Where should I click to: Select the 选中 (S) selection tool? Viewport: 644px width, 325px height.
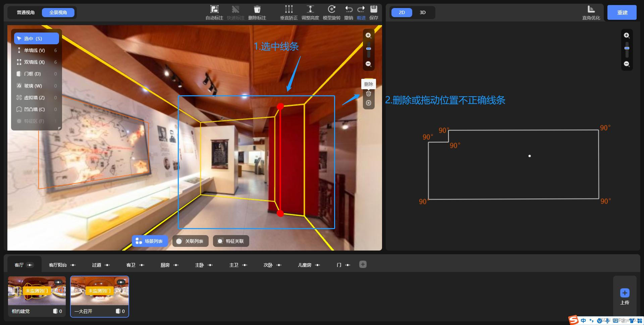point(37,39)
